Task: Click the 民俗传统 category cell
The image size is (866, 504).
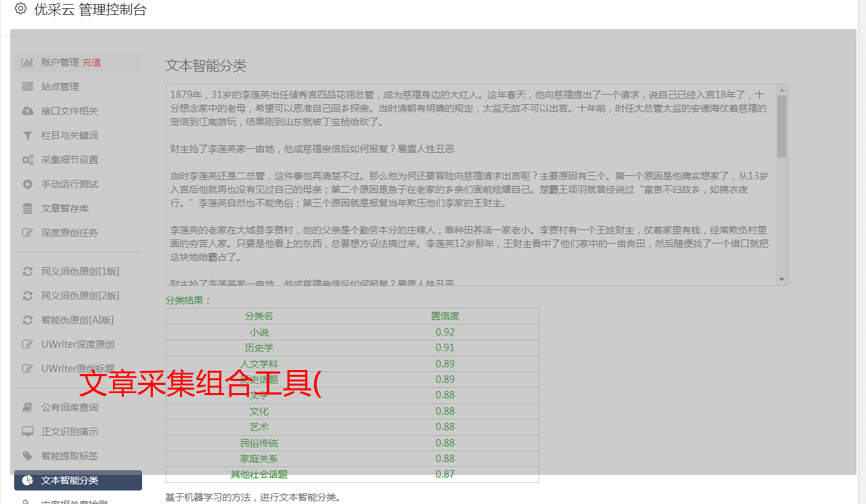Action: (x=259, y=443)
